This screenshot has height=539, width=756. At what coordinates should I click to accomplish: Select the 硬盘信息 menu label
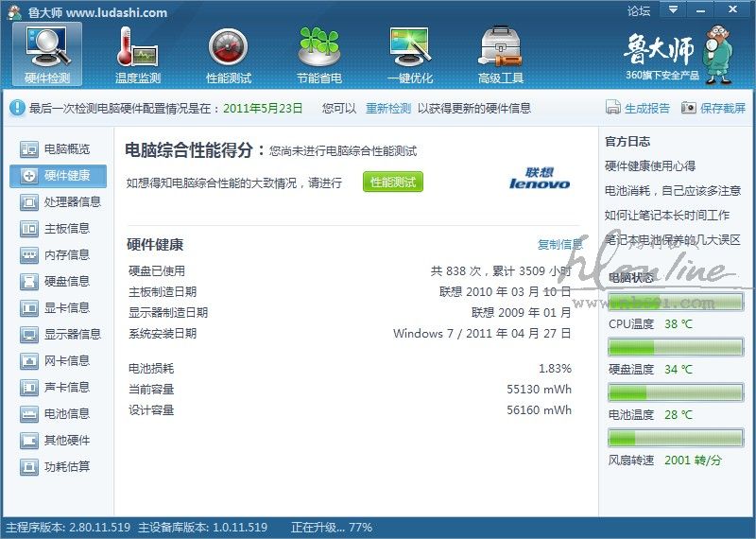pyautogui.click(x=67, y=282)
